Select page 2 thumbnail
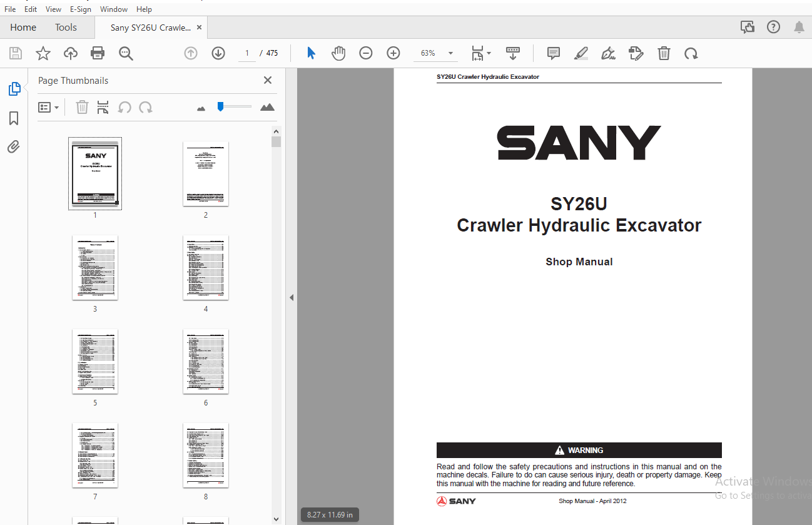The image size is (812, 525). [x=206, y=173]
